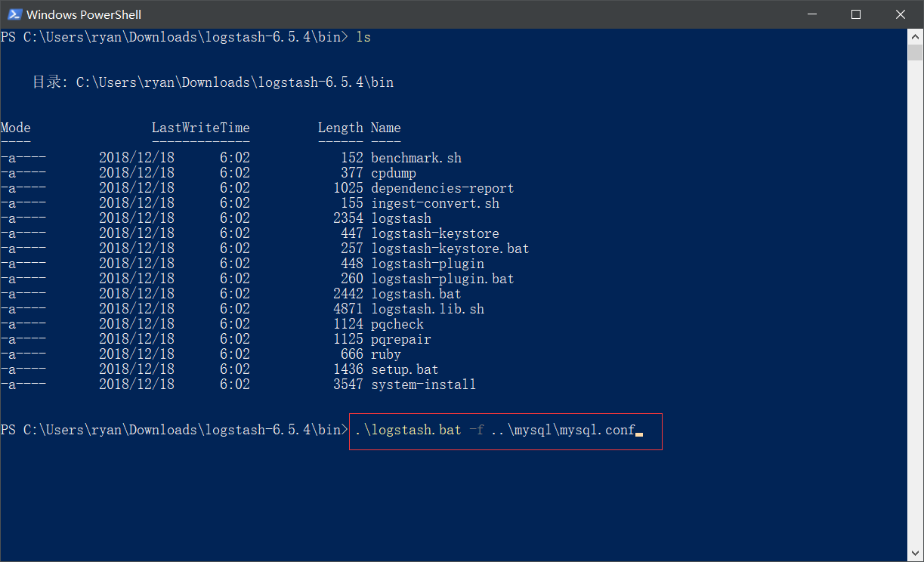Close the Windows PowerShell window
The image size is (924, 562).
click(901, 14)
